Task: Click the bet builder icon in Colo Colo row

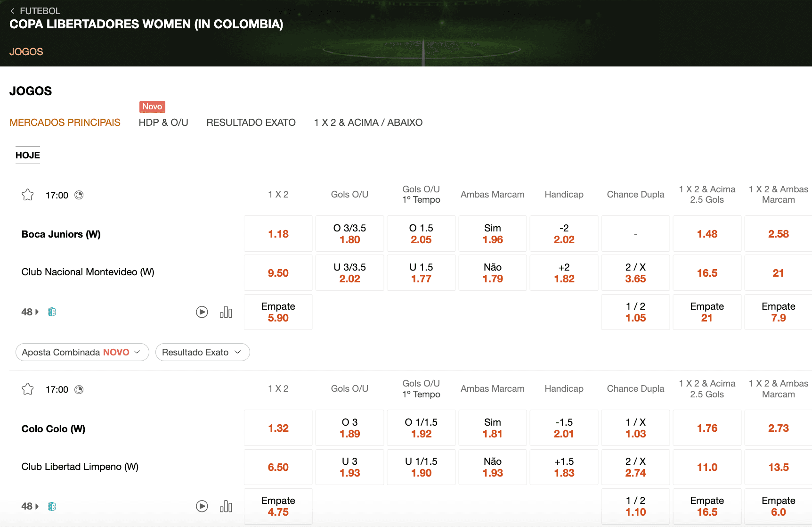Action: [52, 506]
